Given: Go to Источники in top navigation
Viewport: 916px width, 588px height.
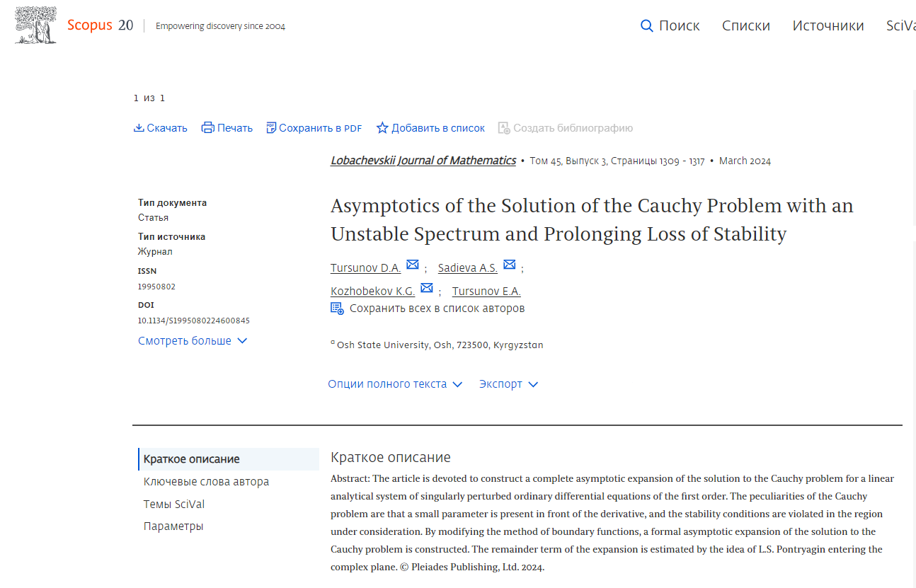Looking at the screenshot, I should pyautogui.click(x=828, y=26).
